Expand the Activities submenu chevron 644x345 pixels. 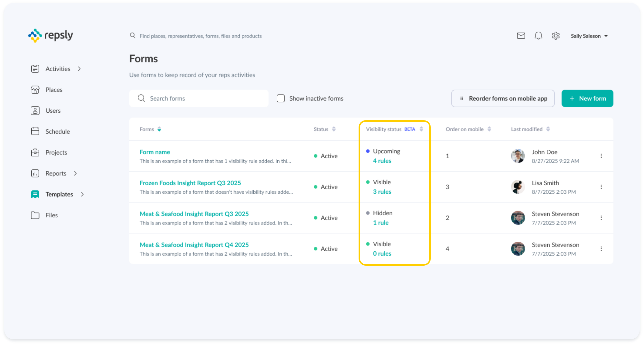tap(79, 69)
